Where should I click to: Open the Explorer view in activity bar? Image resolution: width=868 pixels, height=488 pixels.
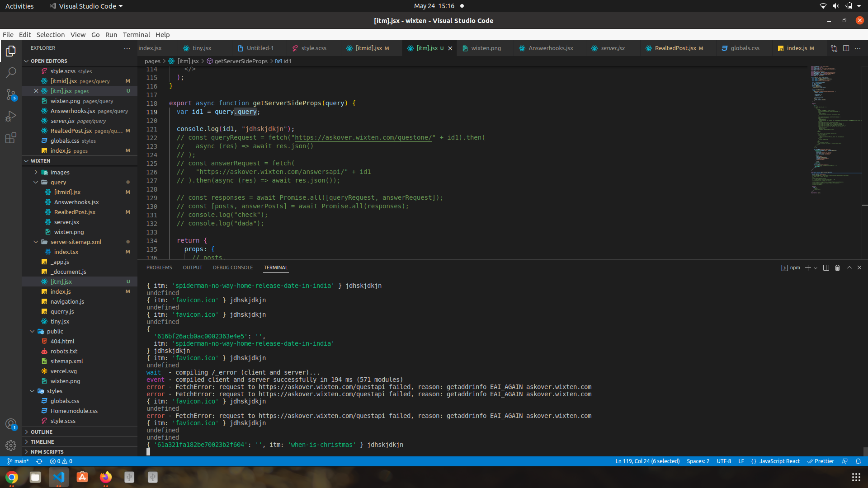(x=11, y=51)
